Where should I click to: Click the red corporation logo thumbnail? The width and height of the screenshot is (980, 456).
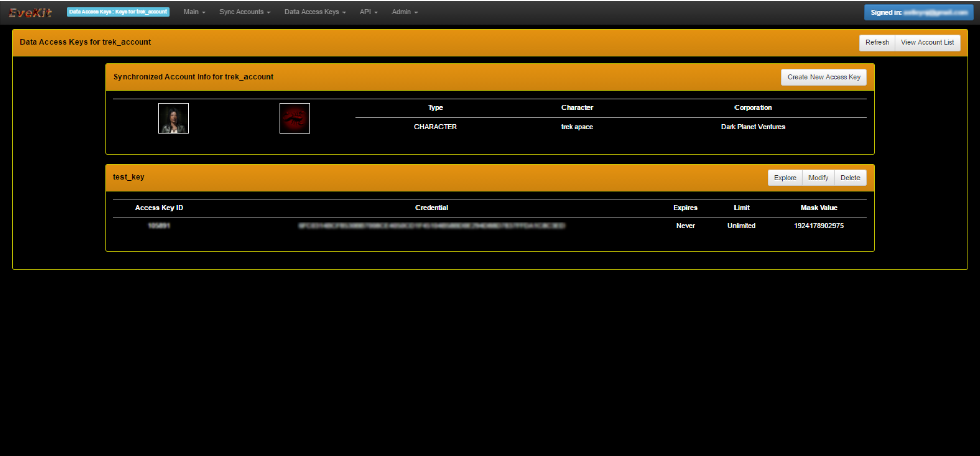pyautogui.click(x=295, y=118)
